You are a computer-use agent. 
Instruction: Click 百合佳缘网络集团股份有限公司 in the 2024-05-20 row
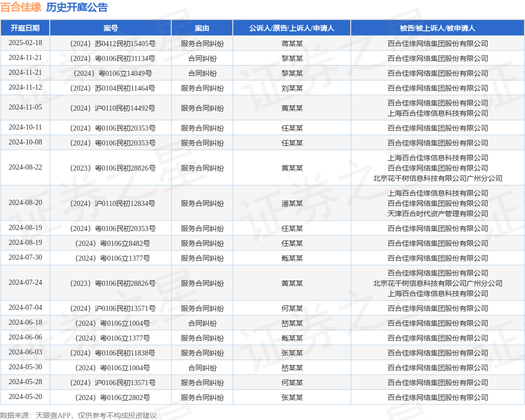point(438,397)
